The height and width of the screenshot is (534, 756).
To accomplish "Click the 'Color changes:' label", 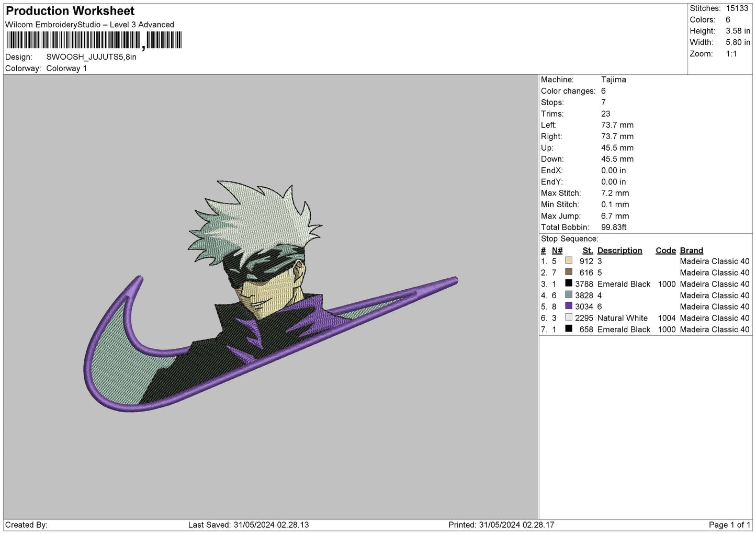I will (x=568, y=91).
